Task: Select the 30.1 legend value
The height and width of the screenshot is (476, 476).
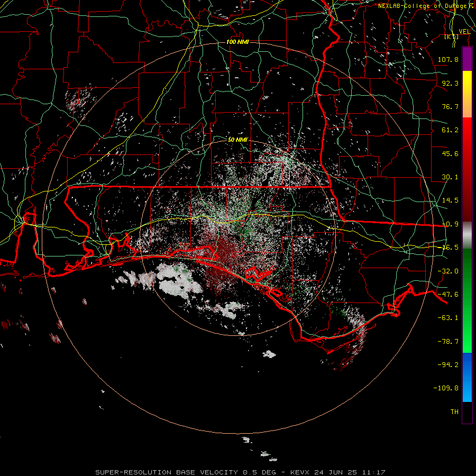Action: (450, 177)
